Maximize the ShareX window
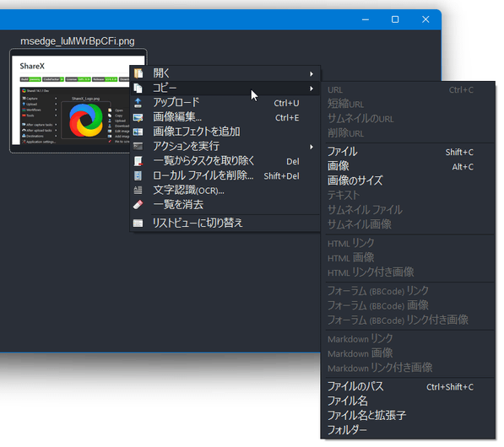 pos(395,19)
